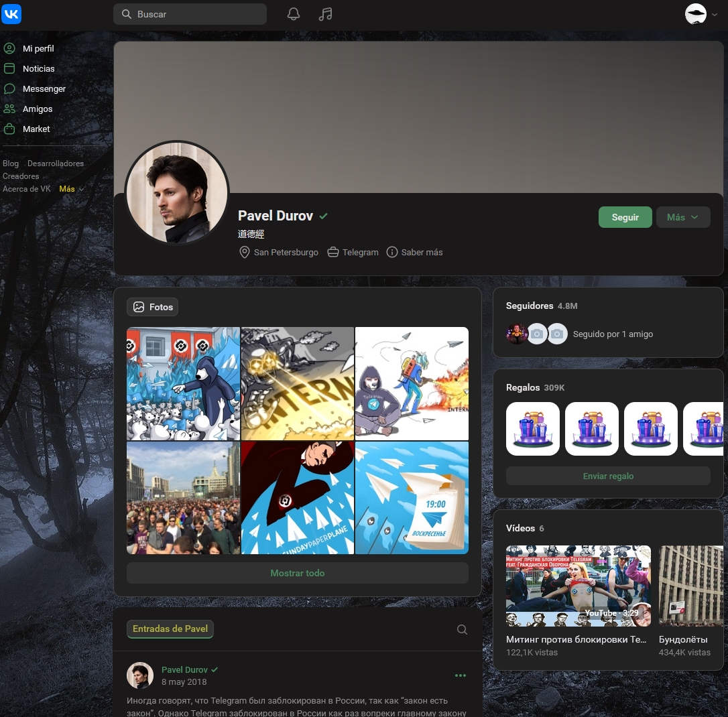This screenshot has width=728, height=717.
Task: Open the three-dot menu on the 8 may 2018 post
Action: click(x=460, y=675)
